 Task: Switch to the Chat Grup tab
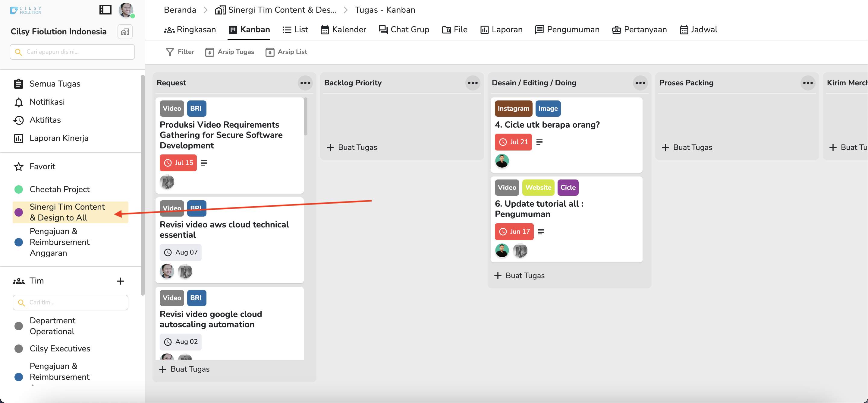404,30
